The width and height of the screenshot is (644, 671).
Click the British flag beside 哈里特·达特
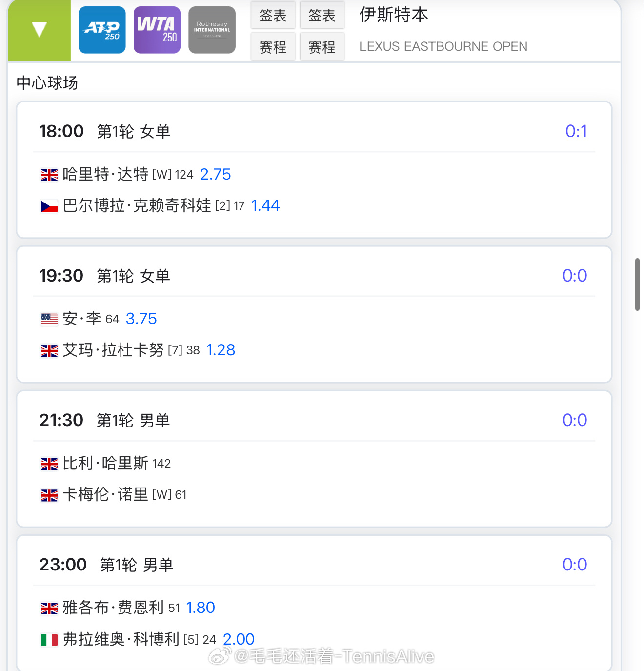(x=49, y=175)
